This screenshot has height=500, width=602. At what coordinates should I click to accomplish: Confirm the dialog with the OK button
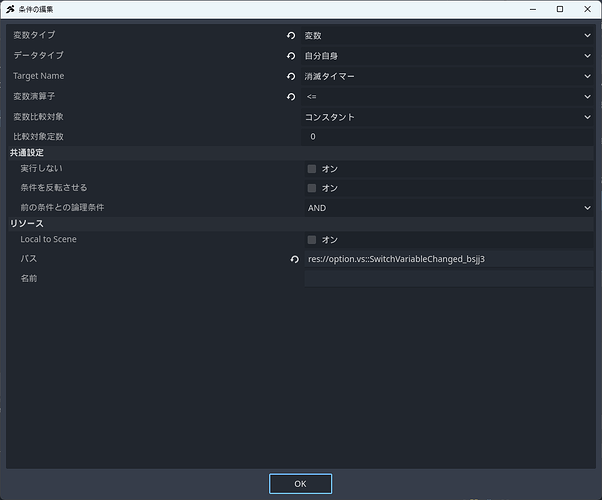click(300, 484)
